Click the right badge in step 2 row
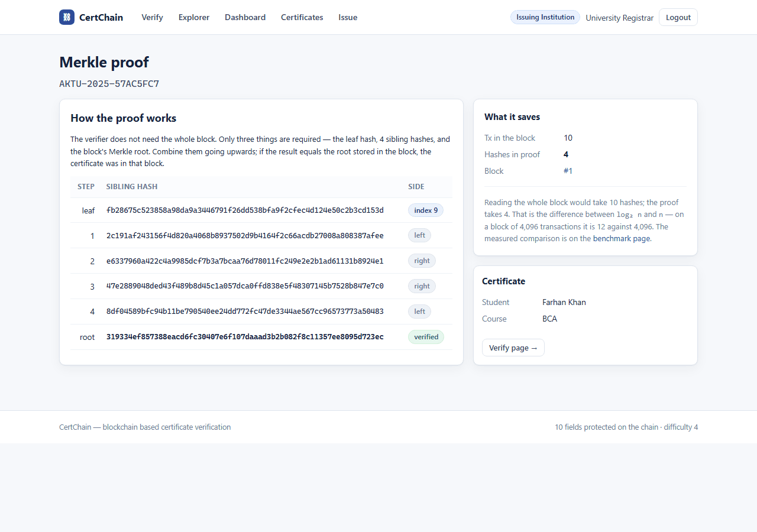The height and width of the screenshot is (532, 757). click(422, 261)
